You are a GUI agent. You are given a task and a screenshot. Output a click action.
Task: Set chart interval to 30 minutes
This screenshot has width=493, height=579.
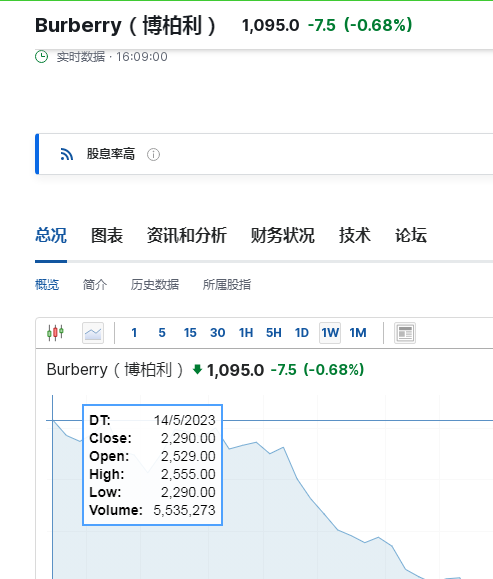218,333
